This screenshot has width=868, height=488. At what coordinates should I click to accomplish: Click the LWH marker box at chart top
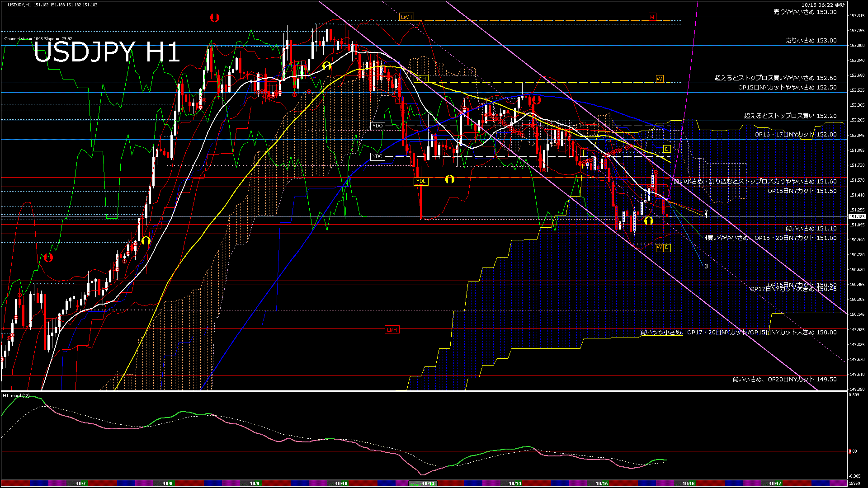pyautogui.click(x=406, y=17)
